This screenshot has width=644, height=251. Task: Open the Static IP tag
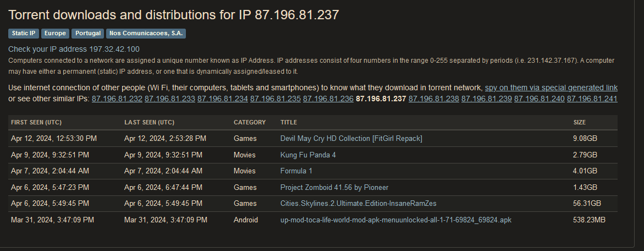coord(24,33)
